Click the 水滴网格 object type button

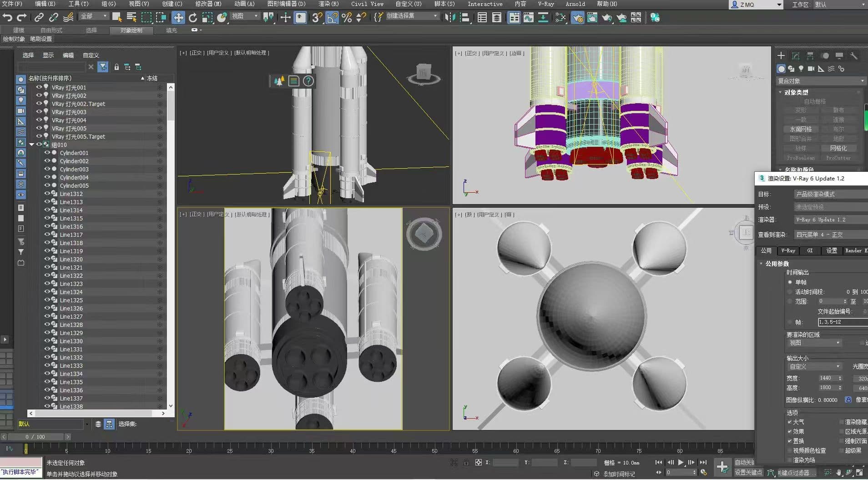point(801,129)
